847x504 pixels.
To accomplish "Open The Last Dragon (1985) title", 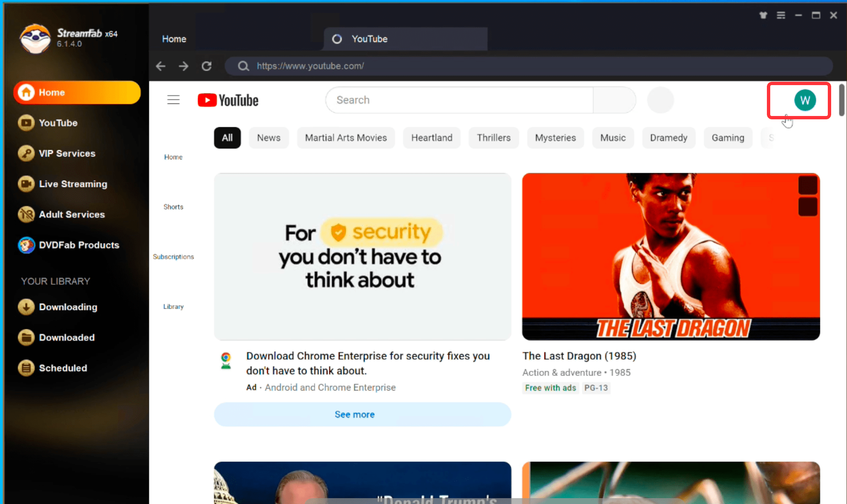I will coord(579,356).
